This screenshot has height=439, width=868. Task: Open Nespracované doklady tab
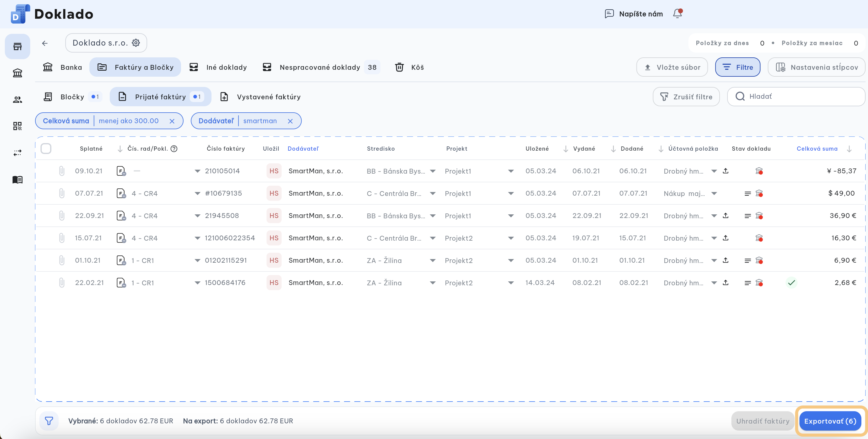tap(321, 67)
